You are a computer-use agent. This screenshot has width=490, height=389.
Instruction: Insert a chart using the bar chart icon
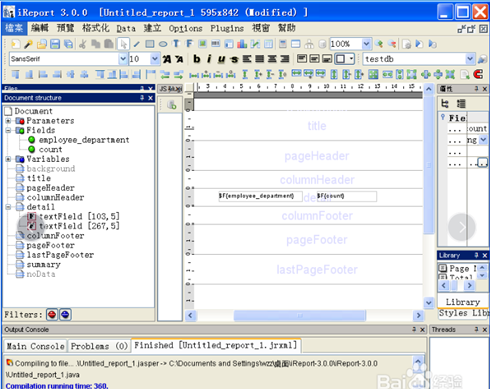point(242,44)
